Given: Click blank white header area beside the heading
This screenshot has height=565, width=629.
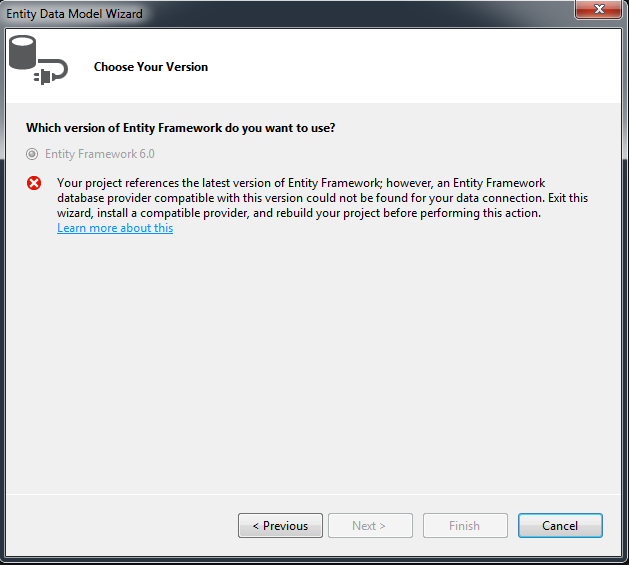Looking at the screenshot, I should click(413, 67).
